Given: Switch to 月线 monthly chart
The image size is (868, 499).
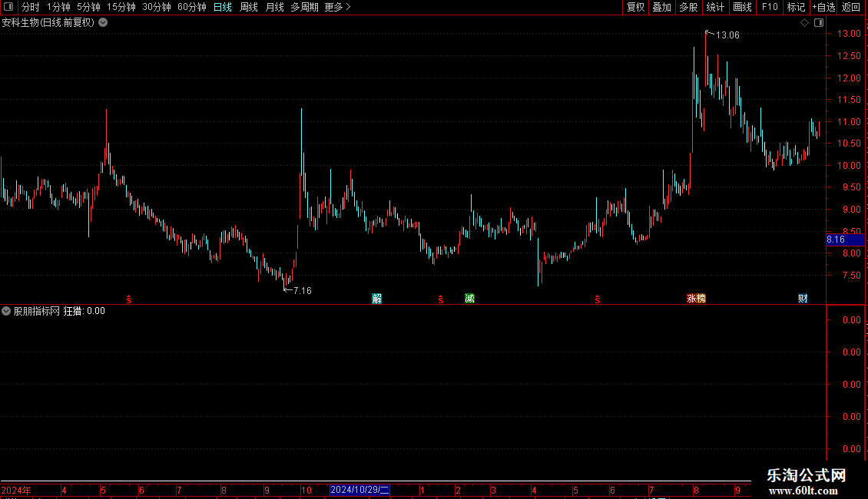Looking at the screenshot, I should [274, 7].
